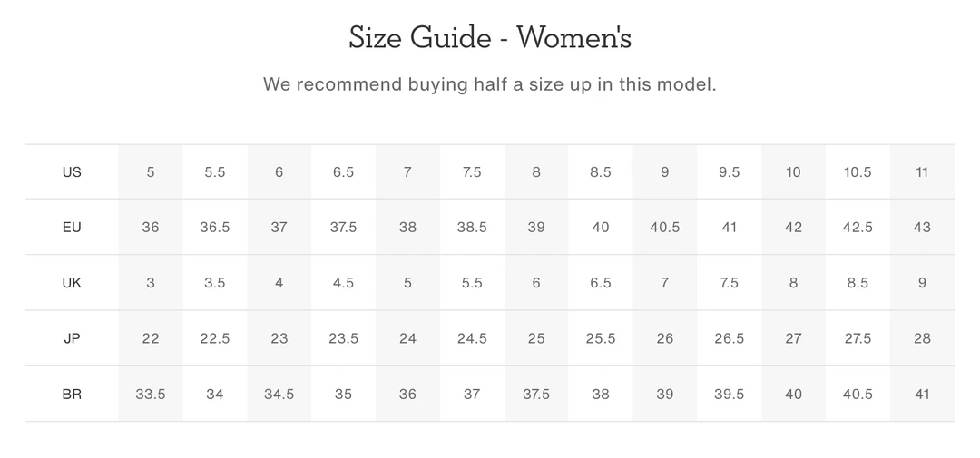980x458 pixels.
Task: Click the "Size Guide - Women's" heading
Action: [490, 38]
